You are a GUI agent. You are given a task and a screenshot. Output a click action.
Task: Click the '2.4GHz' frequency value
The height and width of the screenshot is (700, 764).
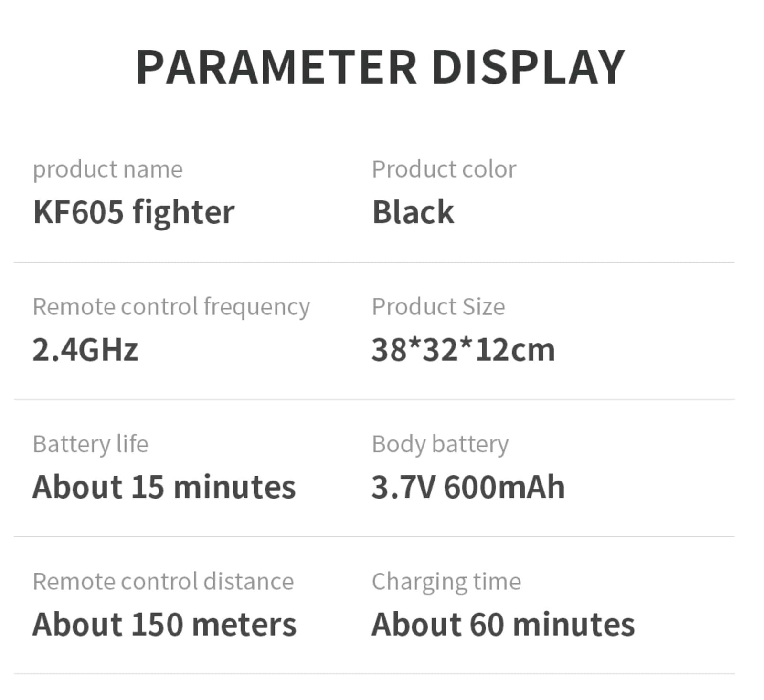coord(85,349)
